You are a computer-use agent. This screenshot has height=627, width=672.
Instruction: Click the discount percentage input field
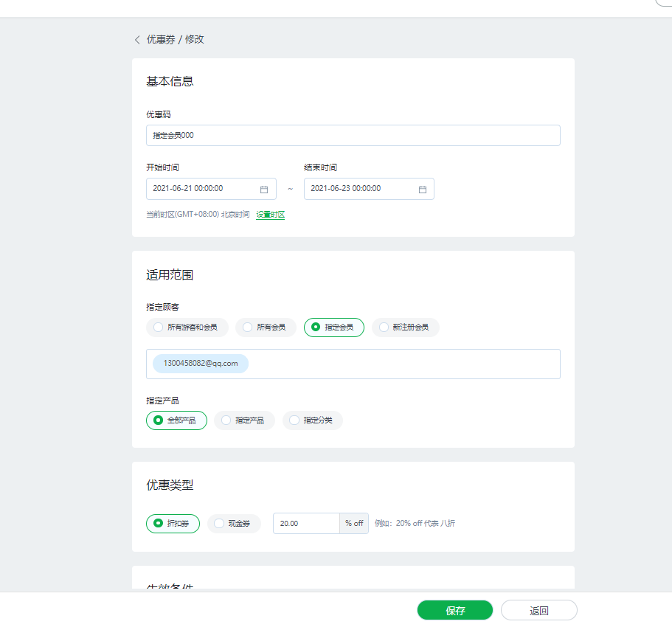pyautogui.click(x=305, y=524)
